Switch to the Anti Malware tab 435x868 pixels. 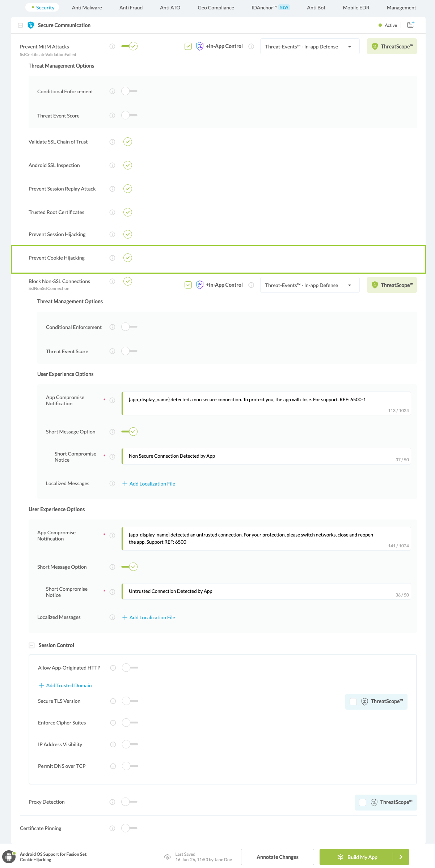pyautogui.click(x=87, y=8)
